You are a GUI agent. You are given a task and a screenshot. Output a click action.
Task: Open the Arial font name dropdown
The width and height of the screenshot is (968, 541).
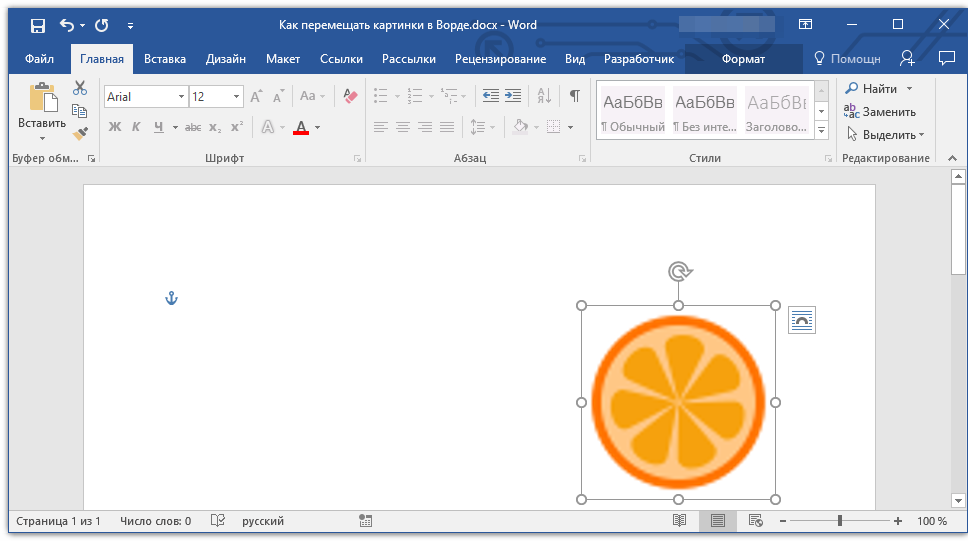click(x=181, y=97)
